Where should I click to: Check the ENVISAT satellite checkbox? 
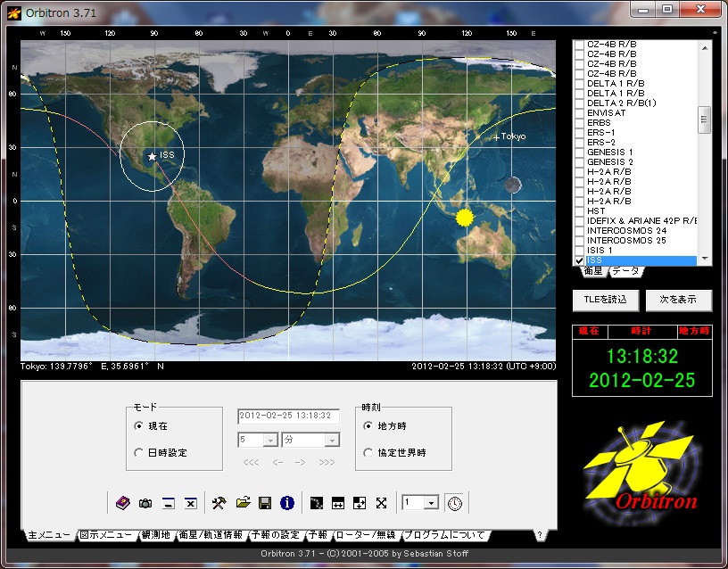[x=579, y=113]
